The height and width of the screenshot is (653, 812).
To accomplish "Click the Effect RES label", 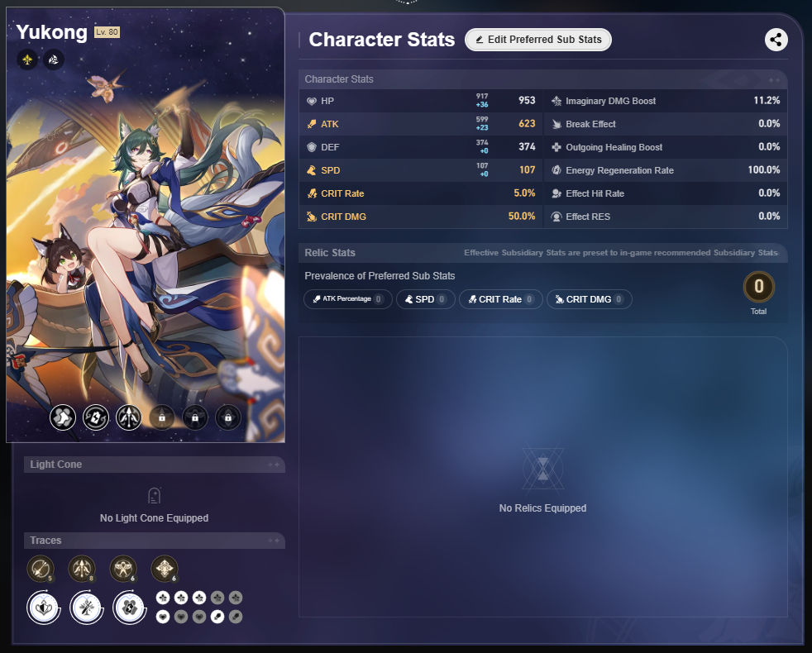I will 588,217.
